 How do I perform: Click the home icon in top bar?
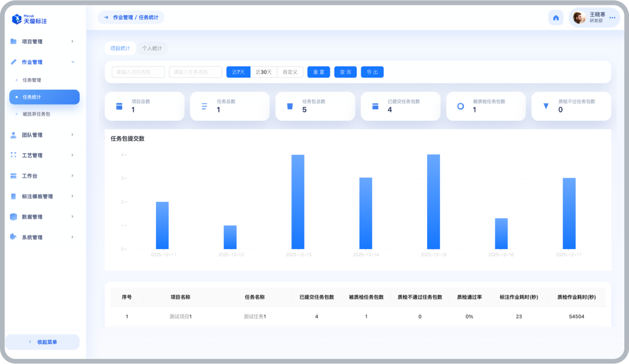coord(556,18)
